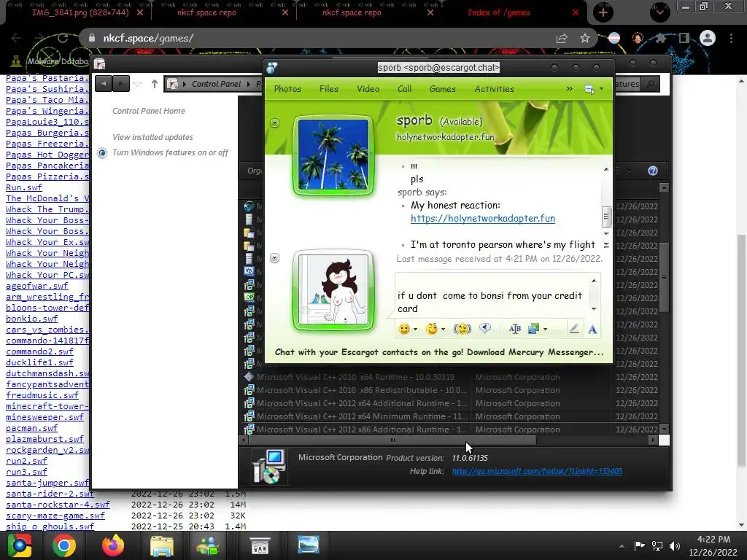Open View installed updates link

coord(152,137)
